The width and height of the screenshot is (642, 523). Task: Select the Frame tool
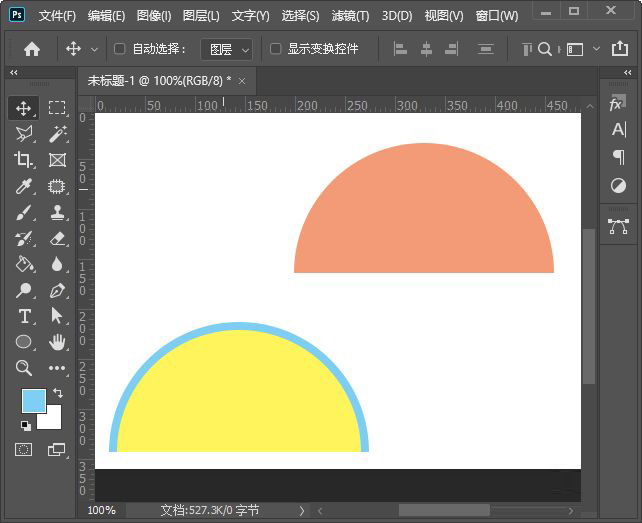(57, 160)
